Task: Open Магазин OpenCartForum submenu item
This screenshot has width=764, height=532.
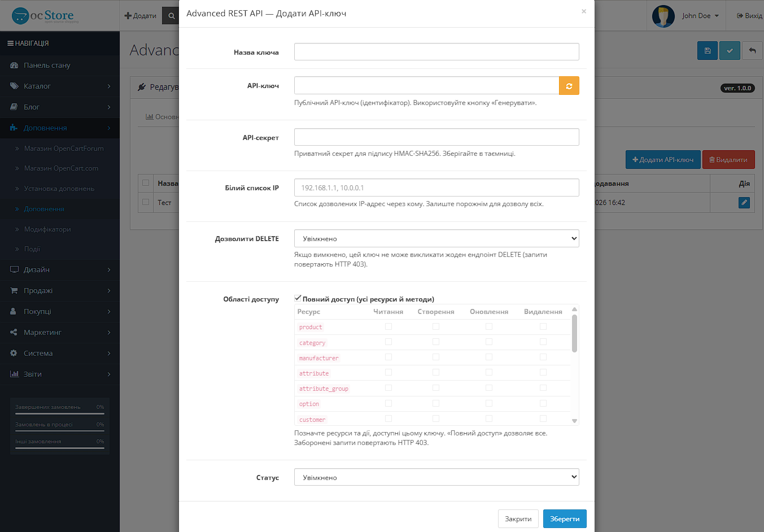Action: (x=64, y=149)
